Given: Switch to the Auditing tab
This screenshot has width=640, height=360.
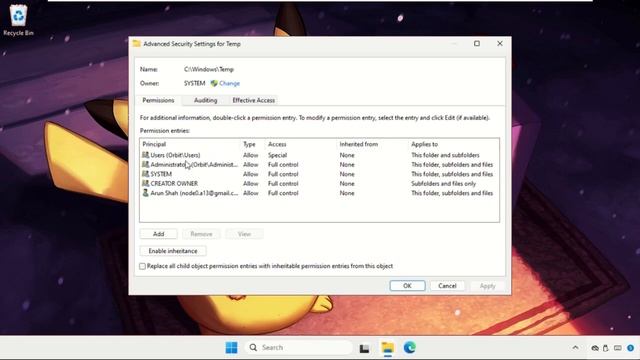Looking at the screenshot, I should (205, 100).
